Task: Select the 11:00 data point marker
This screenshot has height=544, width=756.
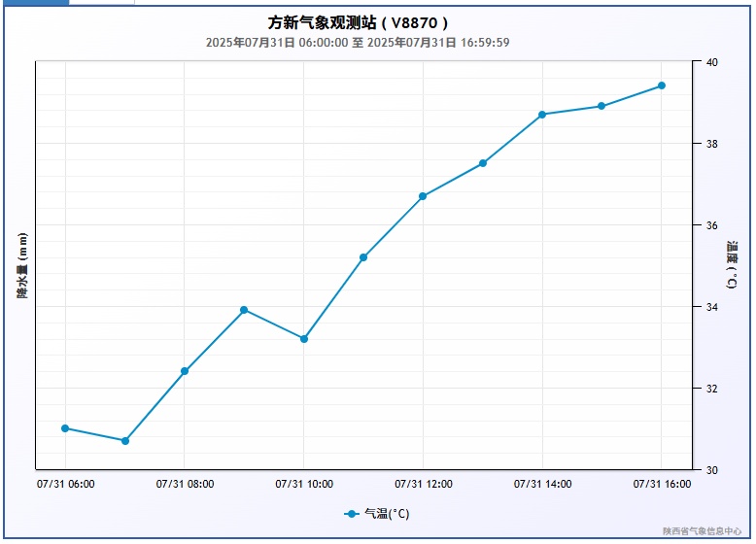Action: click(363, 257)
